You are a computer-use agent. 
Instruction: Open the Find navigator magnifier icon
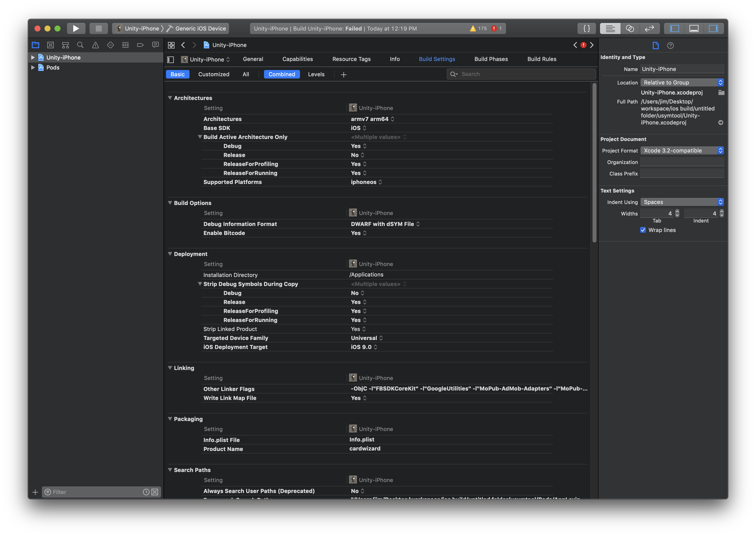(80, 45)
